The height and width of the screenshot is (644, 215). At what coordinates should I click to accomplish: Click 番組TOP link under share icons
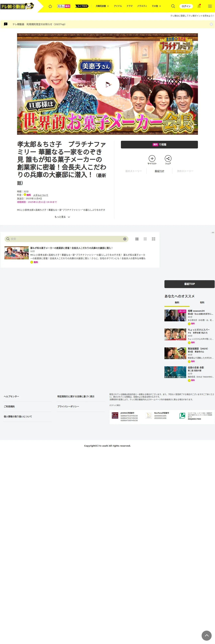point(159,171)
